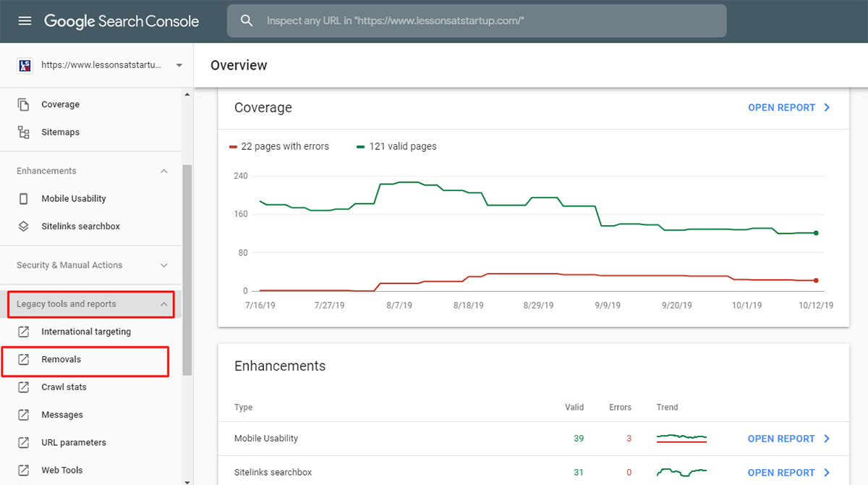The image size is (868, 485).
Task: Open the Coverage report
Action: (x=788, y=108)
